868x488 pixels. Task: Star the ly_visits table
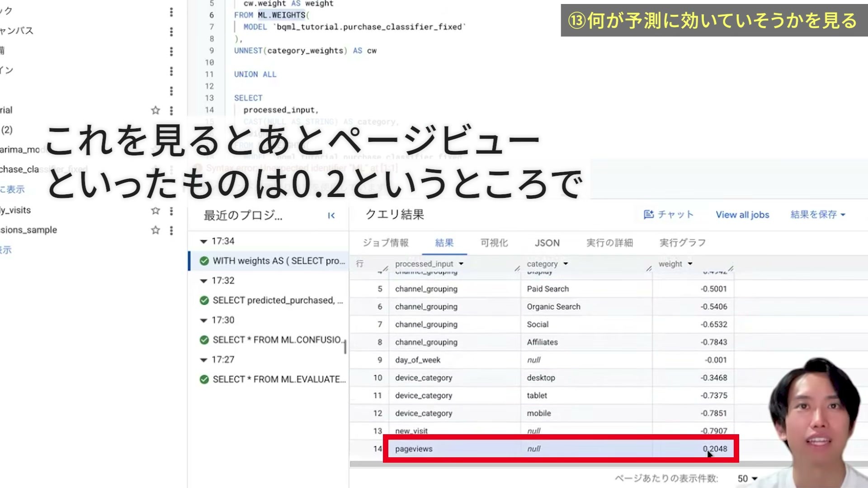pyautogui.click(x=156, y=211)
